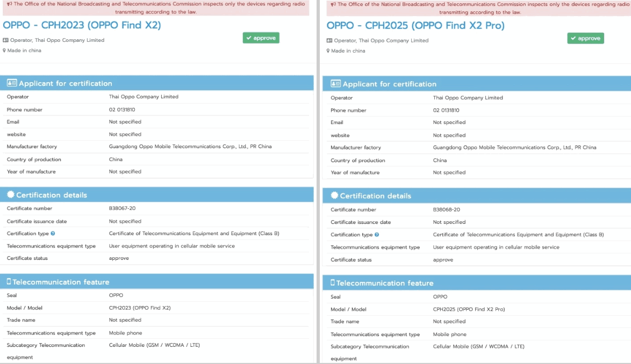Open the OPPO - CPH2023 (OPPO Find X2) title

point(82,25)
